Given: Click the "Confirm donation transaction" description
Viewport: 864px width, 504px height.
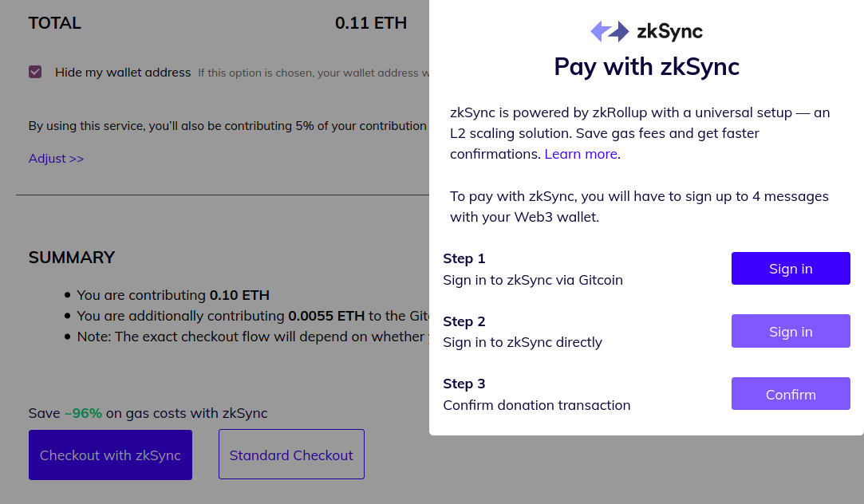Looking at the screenshot, I should (537, 405).
